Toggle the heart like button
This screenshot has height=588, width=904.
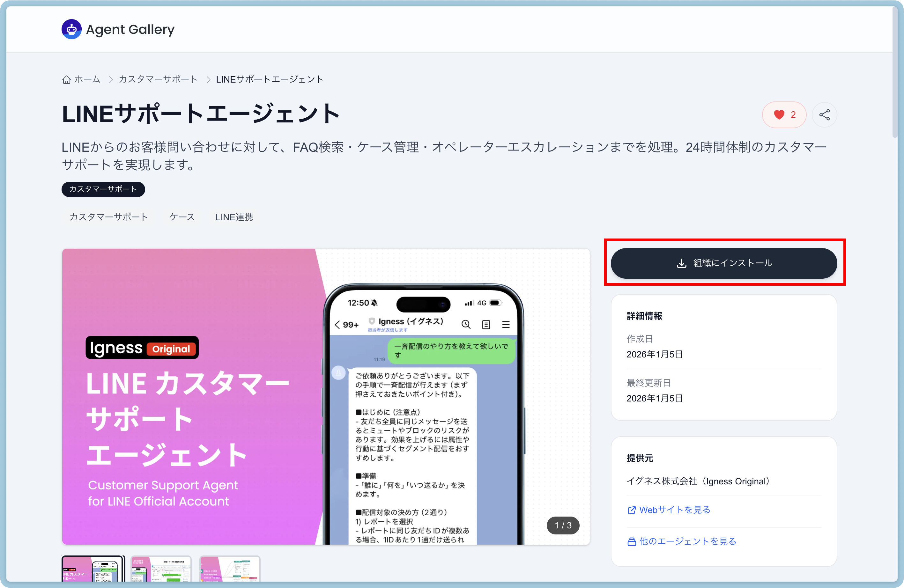[x=784, y=115]
